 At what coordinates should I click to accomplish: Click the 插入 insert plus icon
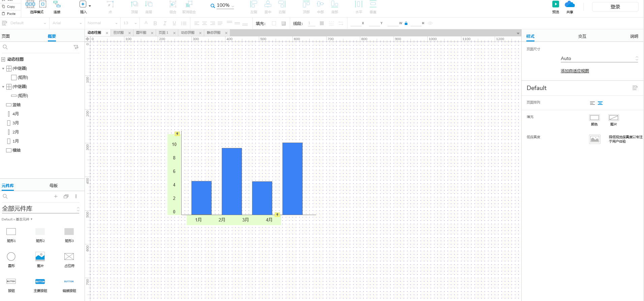click(x=83, y=4)
